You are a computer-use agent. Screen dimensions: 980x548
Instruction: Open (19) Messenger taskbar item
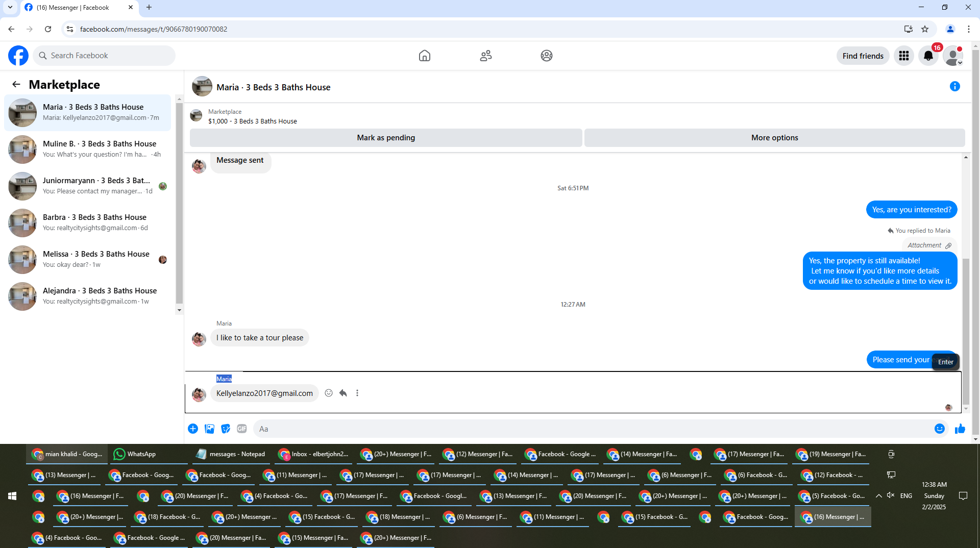(x=831, y=454)
